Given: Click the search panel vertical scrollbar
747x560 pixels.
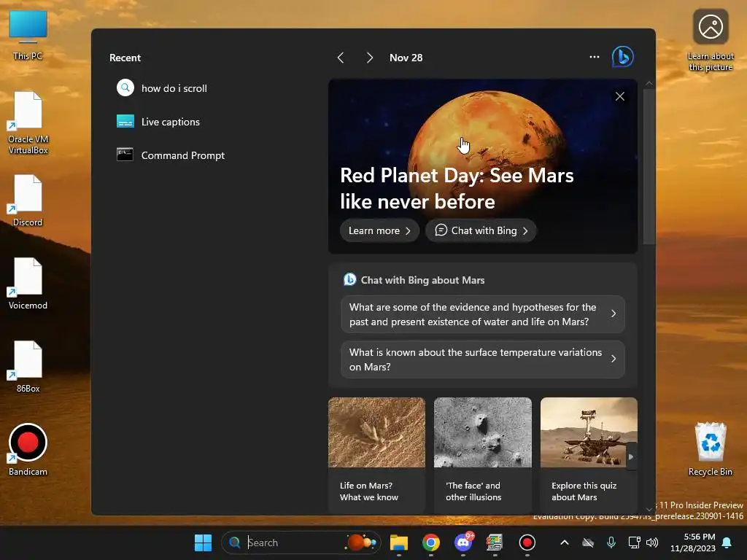Looking at the screenshot, I should 649,167.
